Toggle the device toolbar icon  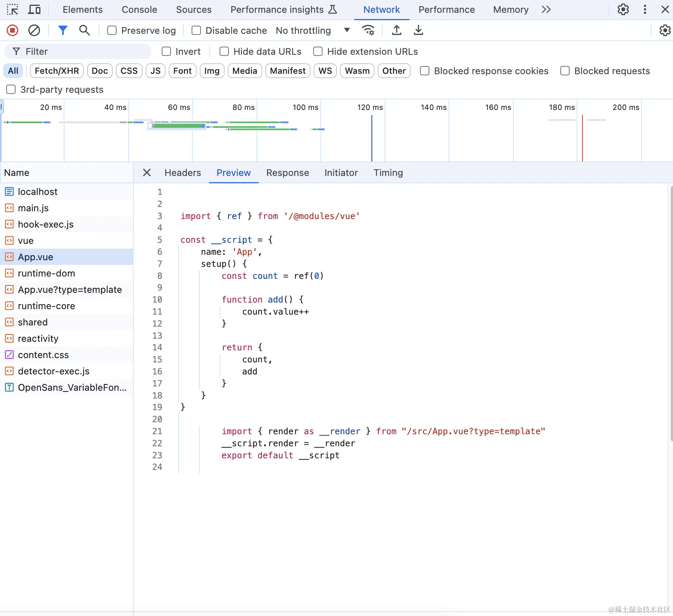click(35, 10)
